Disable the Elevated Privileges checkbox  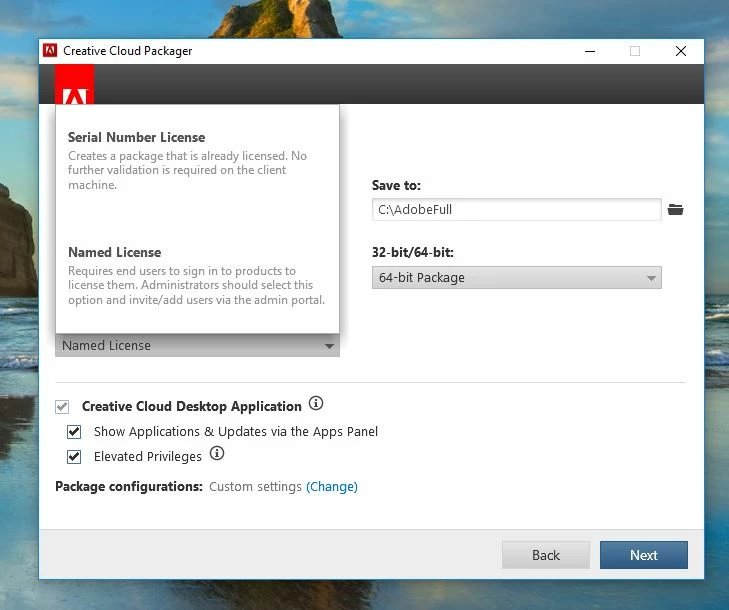coord(74,457)
